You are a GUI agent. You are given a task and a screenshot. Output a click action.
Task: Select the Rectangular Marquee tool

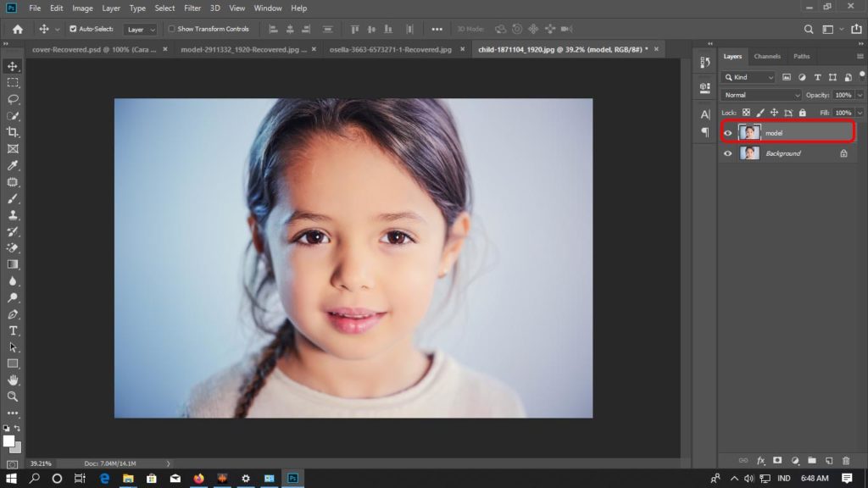point(13,83)
